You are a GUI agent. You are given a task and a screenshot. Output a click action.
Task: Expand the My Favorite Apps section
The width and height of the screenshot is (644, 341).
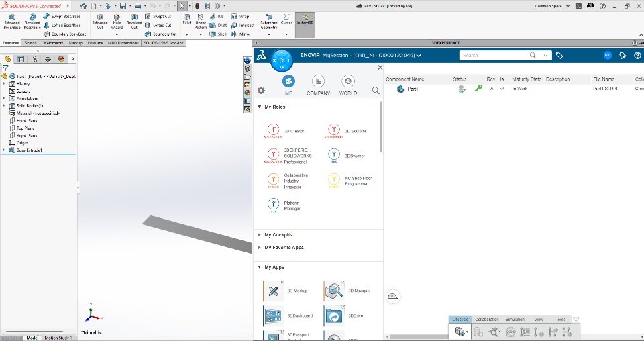[259, 247]
